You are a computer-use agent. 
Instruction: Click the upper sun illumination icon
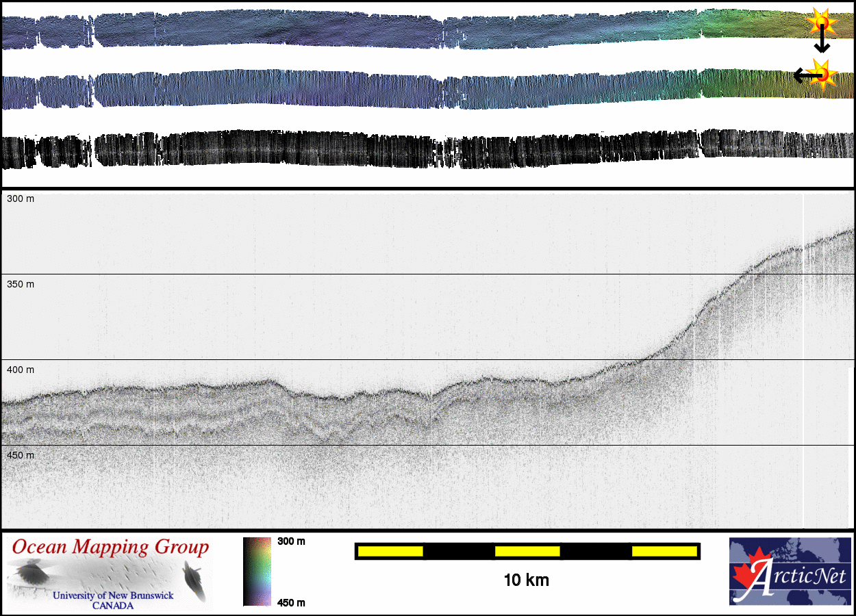click(821, 24)
